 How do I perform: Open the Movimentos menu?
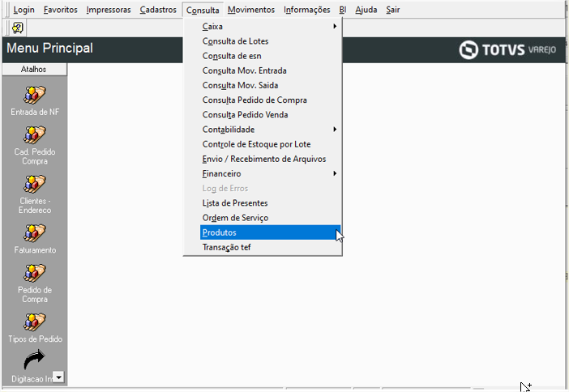251,10
